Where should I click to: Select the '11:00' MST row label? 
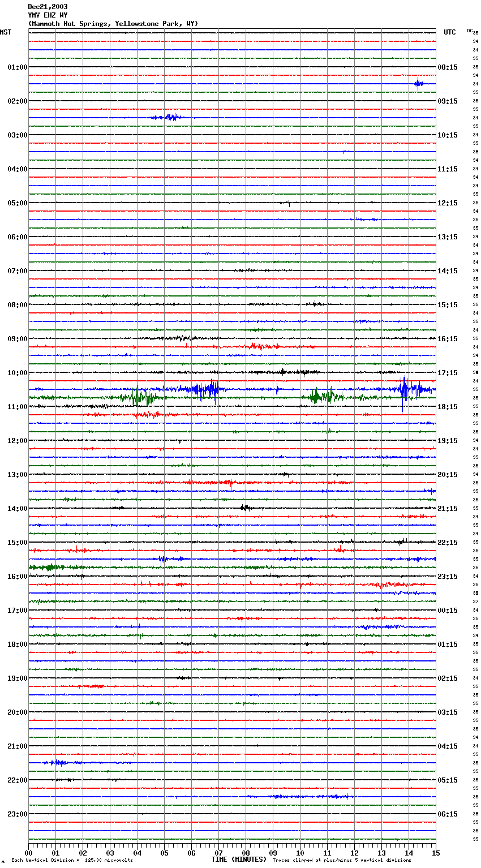click(x=17, y=407)
